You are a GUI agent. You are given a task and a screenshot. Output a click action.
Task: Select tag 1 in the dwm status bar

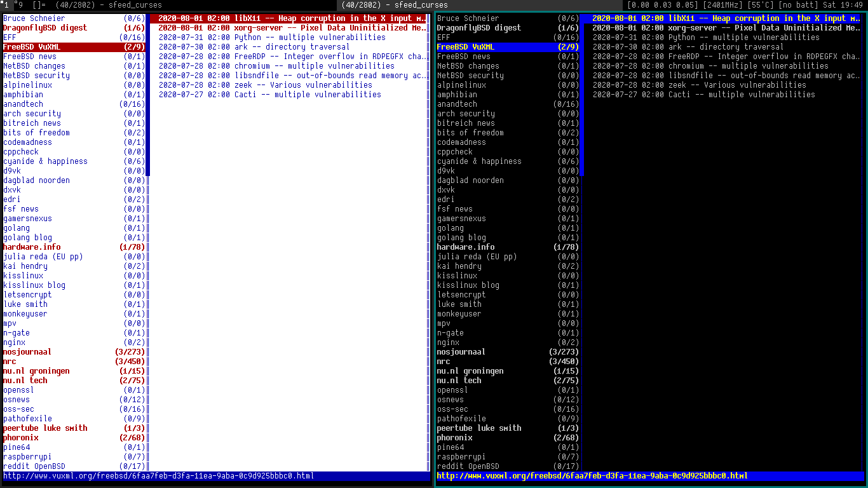tap(6, 5)
